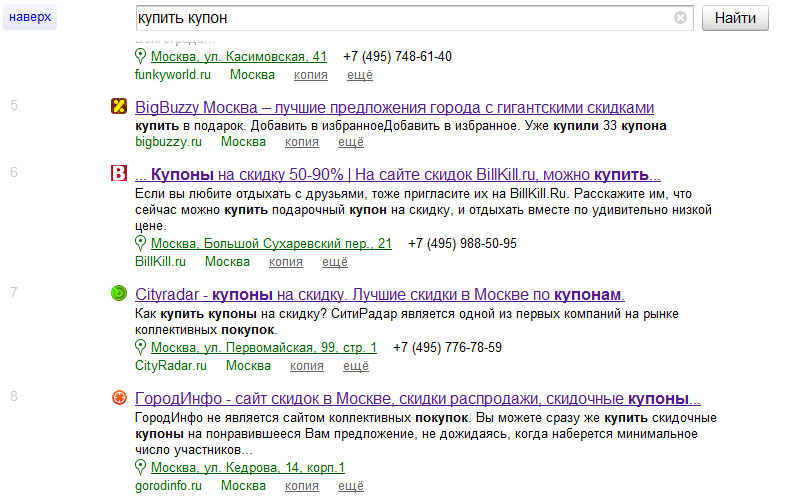795x503 pixels.
Task: Click map pin beside Большой Сухаревский пер.
Action: pyautogui.click(x=140, y=243)
